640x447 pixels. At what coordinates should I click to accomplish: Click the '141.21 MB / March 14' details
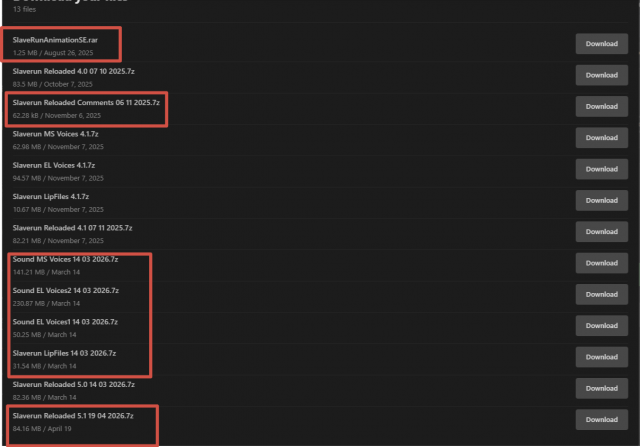point(47,272)
